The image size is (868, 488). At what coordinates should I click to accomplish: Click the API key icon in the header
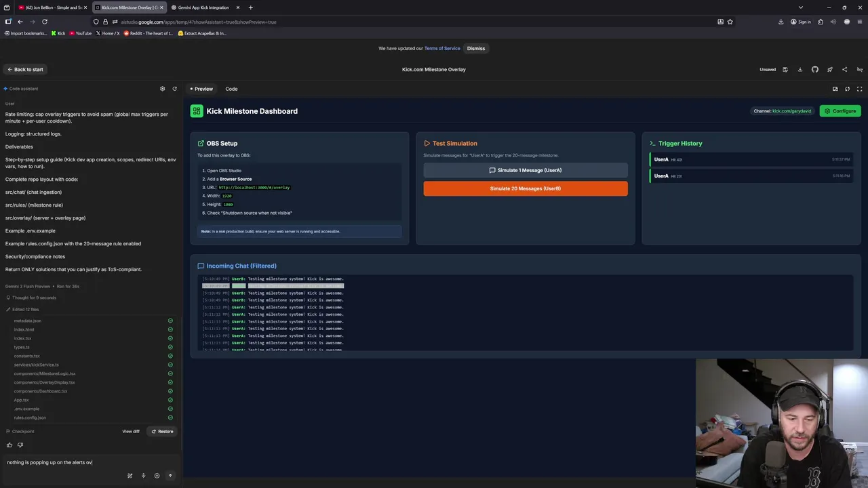[859, 69]
